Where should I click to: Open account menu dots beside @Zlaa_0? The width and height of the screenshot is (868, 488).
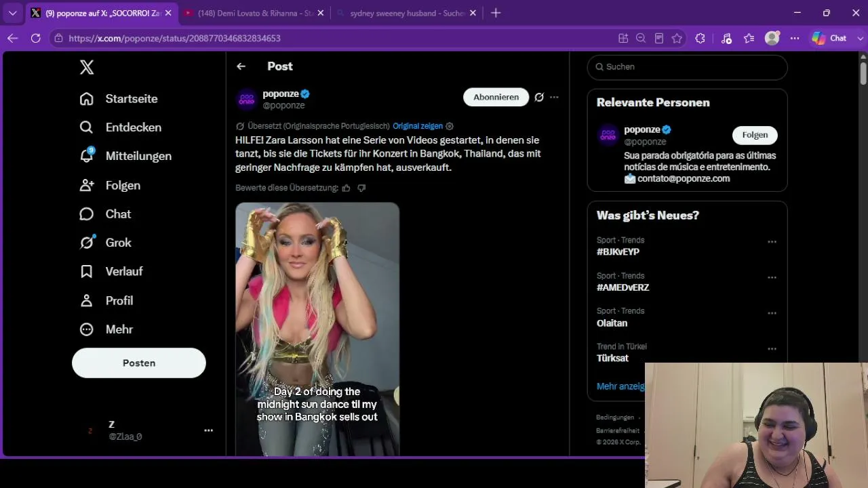pyautogui.click(x=209, y=430)
